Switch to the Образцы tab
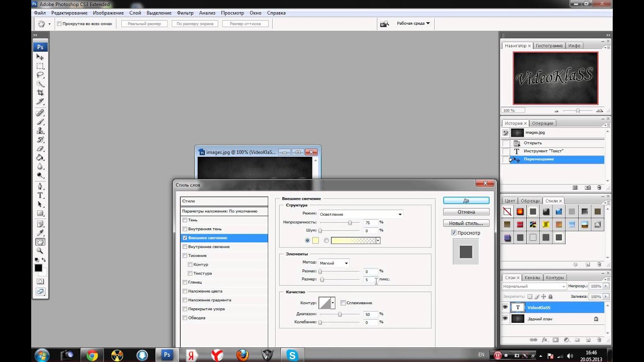Viewport: 644px width, 362px height. [x=530, y=201]
